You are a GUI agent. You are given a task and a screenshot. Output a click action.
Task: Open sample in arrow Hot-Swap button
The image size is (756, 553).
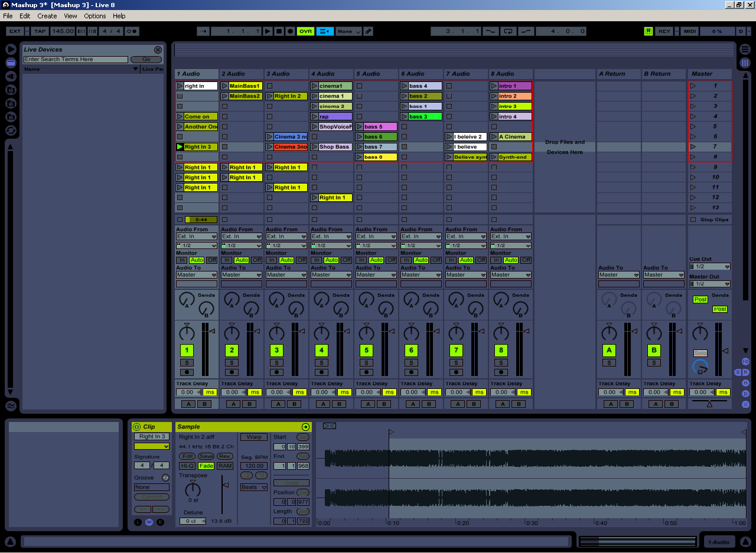[x=305, y=427]
